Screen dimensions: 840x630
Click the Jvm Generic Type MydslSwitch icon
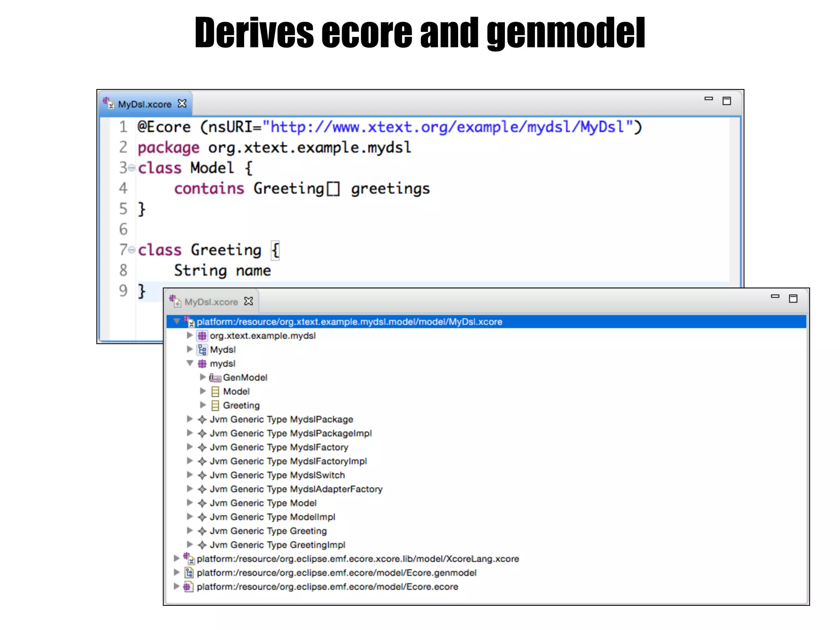point(202,475)
